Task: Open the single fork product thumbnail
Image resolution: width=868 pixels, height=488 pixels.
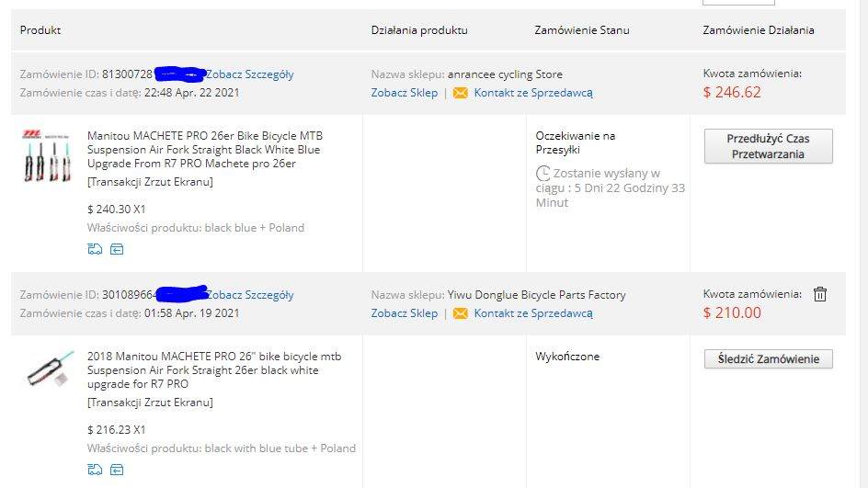Action: point(50,370)
